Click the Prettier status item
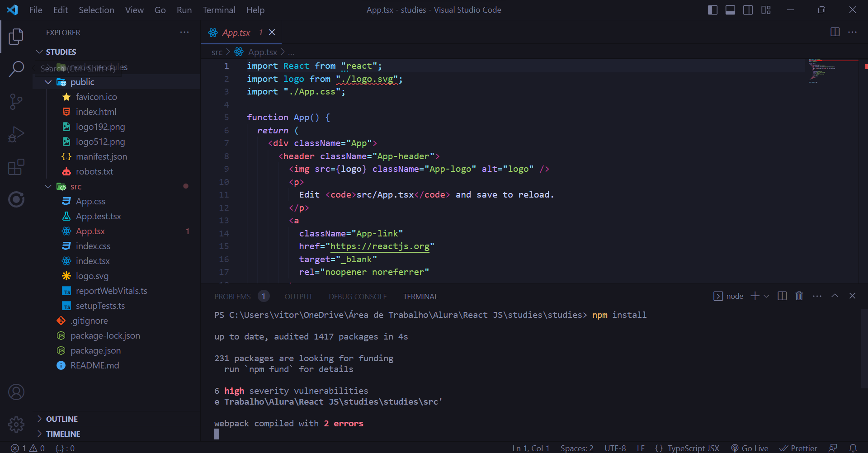Screen dimensions: 868x453 (798, 448)
